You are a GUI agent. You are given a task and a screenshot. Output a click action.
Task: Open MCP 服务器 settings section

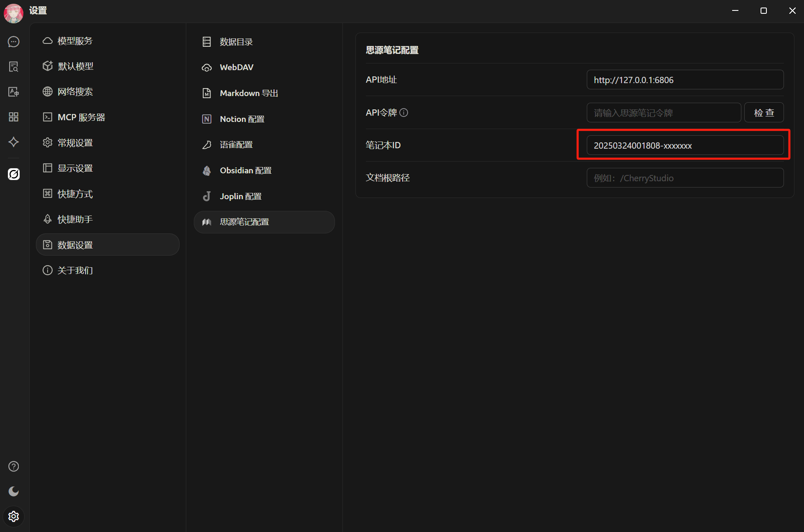pos(81,117)
